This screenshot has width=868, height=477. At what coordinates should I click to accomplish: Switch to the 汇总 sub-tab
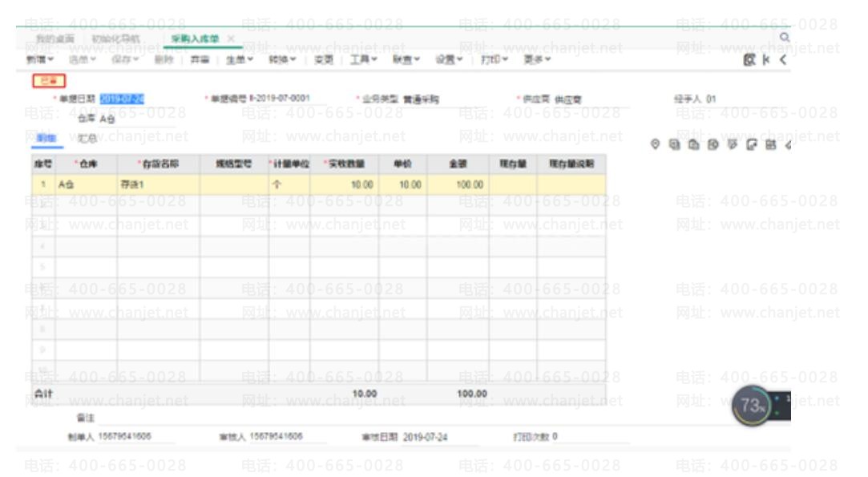click(87, 138)
